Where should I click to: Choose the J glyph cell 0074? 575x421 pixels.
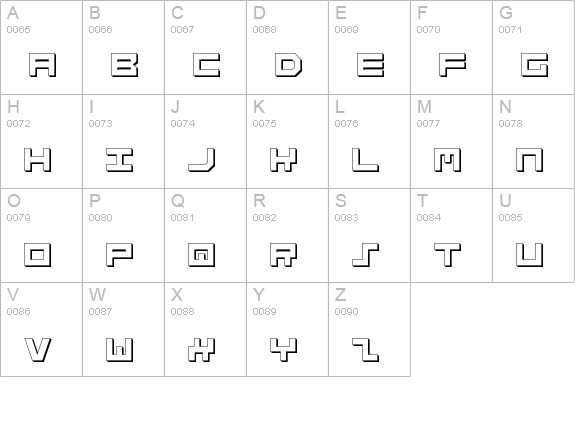(x=205, y=142)
